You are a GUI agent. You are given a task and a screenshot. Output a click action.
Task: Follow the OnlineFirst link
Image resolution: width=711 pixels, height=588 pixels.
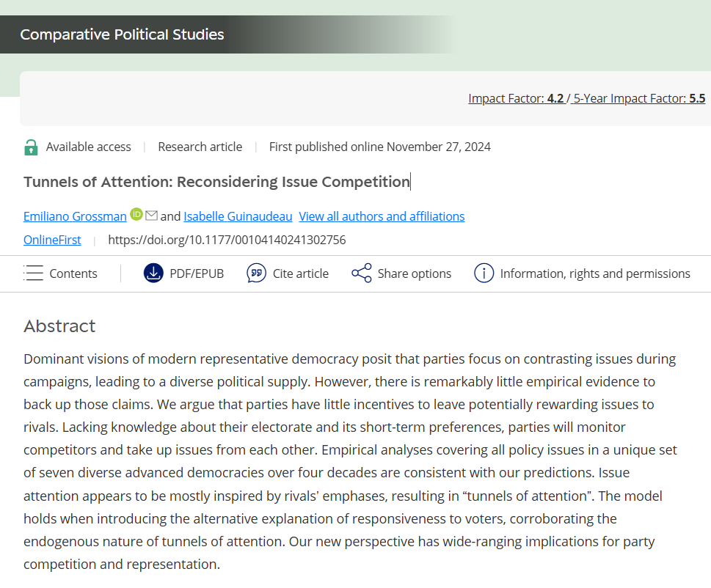[x=52, y=240]
